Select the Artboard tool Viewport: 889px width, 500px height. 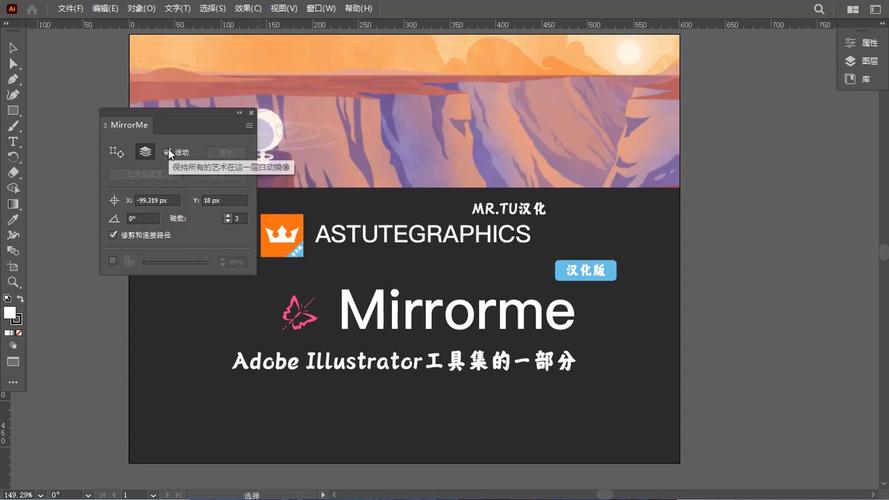tap(13, 266)
